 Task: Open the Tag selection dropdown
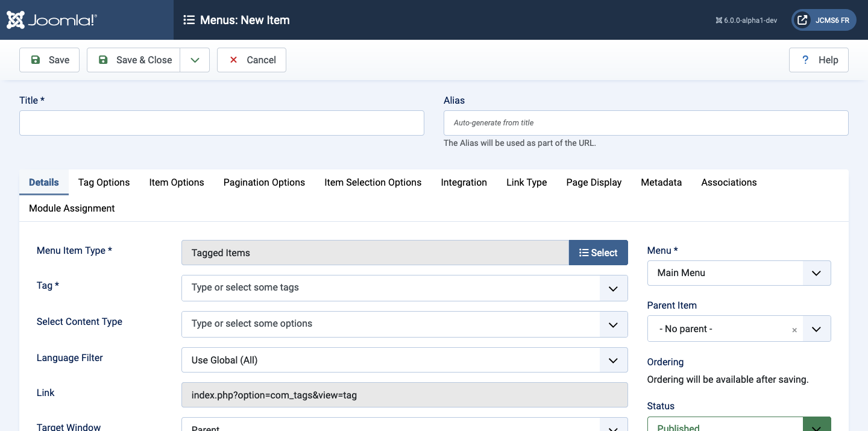404,288
